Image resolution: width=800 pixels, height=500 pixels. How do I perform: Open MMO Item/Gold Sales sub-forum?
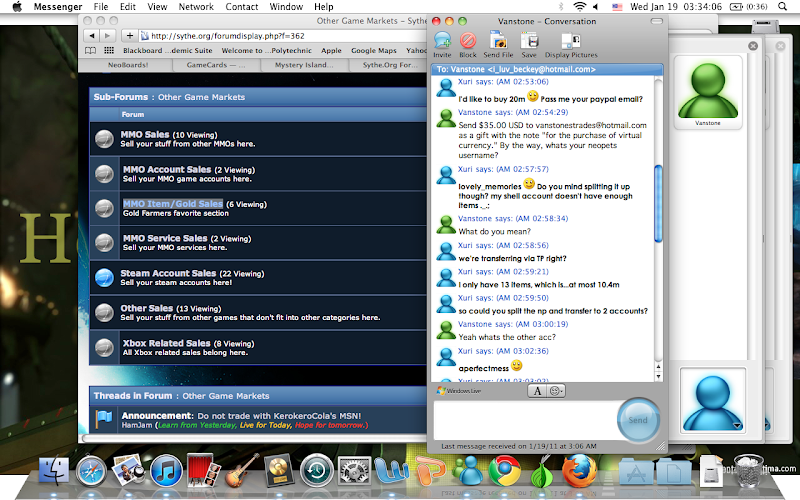173,204
